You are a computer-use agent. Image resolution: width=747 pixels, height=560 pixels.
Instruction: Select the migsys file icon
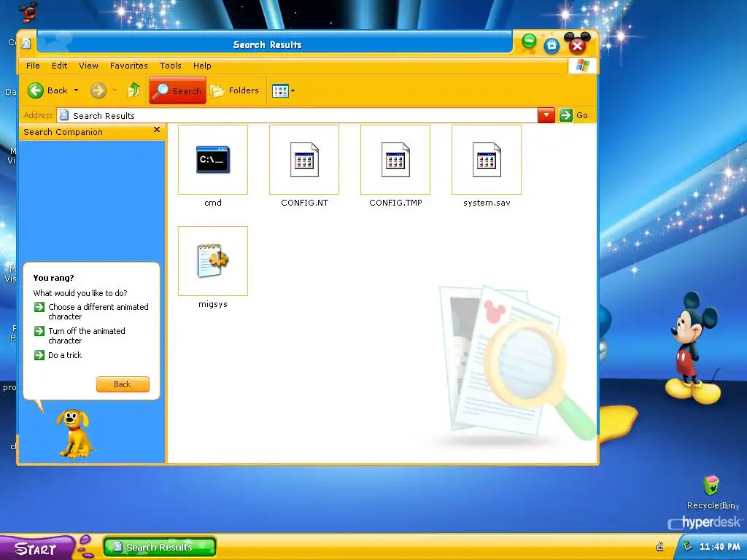click(x=213, y=261)
